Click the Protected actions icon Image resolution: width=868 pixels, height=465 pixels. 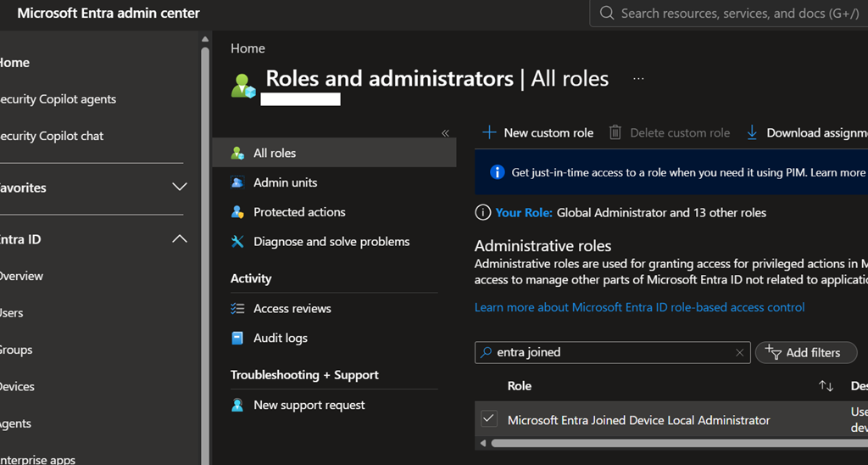click(237, 212)
